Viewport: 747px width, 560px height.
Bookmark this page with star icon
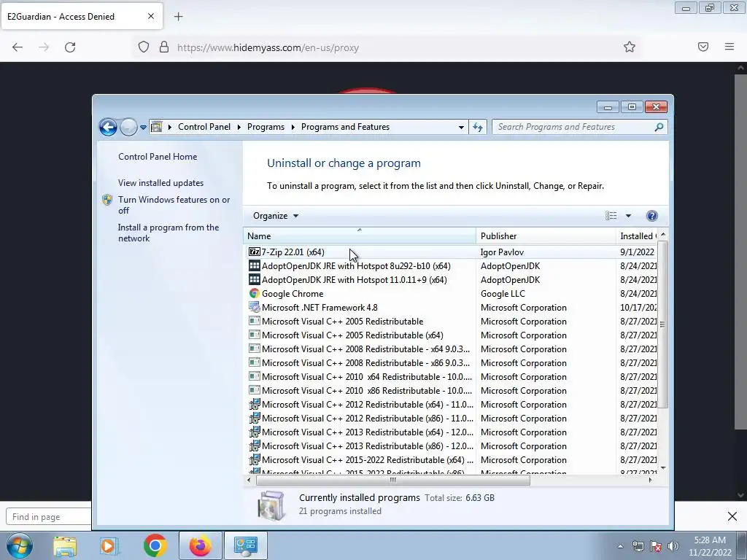[630, 47]
